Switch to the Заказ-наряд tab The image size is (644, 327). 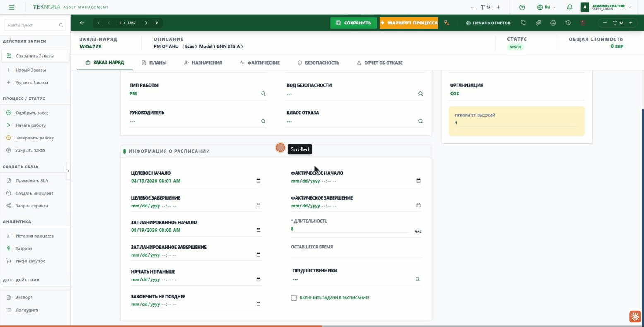click(x=105, y=63)
